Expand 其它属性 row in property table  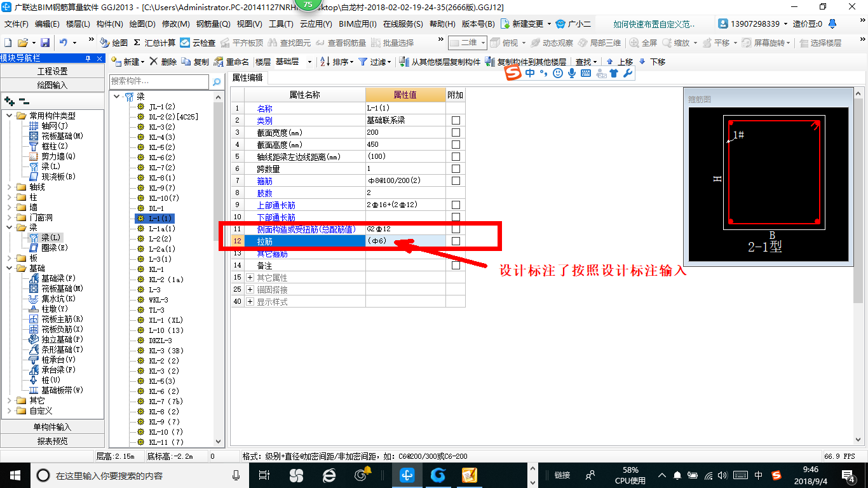(x=250, y=278)
